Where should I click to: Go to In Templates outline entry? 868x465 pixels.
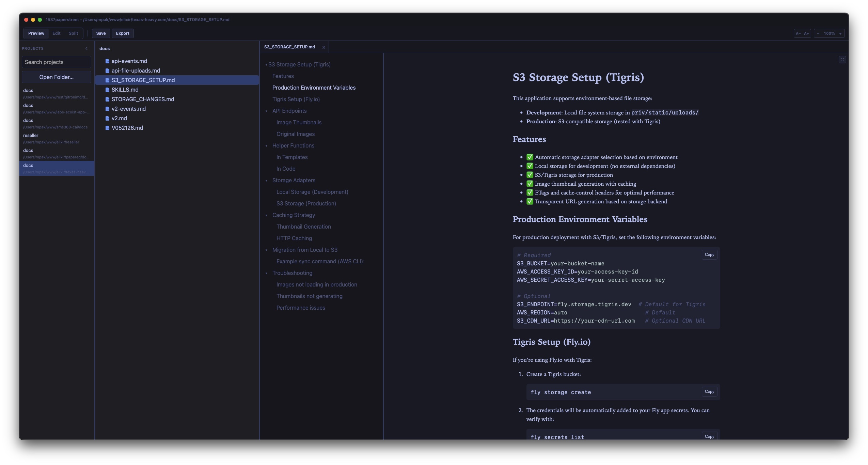[x=292, y=157]
